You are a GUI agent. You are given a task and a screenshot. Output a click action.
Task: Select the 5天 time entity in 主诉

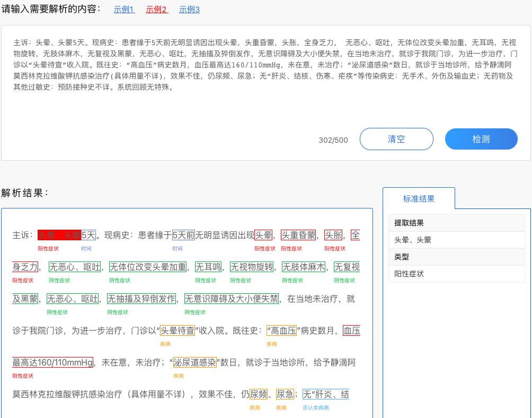[88, 235]
